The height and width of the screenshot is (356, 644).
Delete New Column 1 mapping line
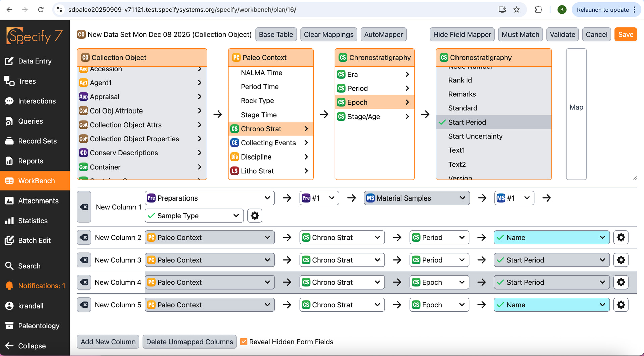tap(84, 207)
